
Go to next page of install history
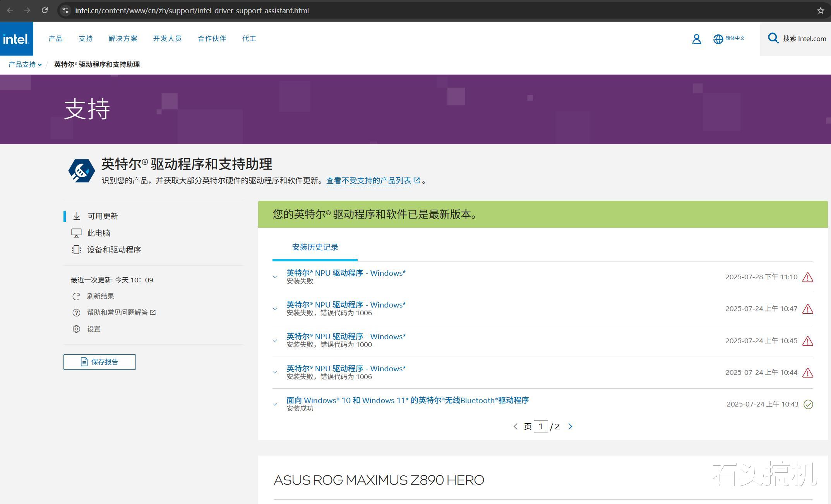coord(570,427)
